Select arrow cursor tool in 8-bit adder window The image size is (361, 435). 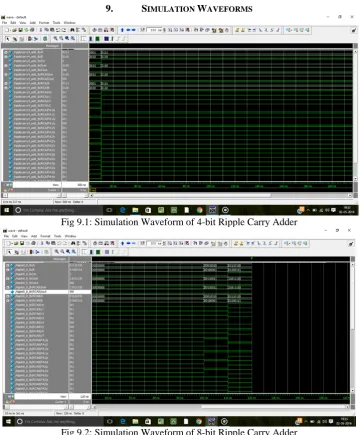(x=9, y=252)
